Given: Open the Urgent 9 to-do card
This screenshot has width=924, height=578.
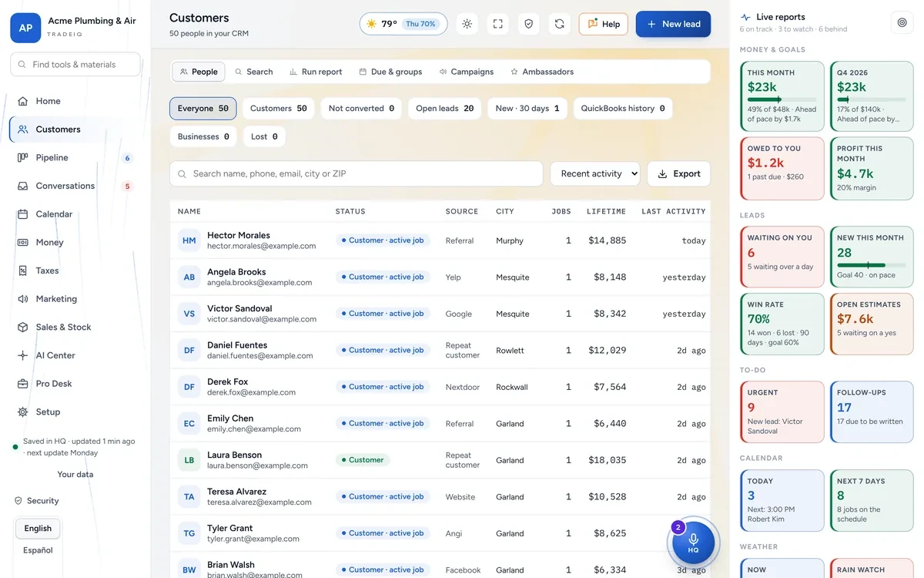Looking at the screenshot, I should point(782,412).
